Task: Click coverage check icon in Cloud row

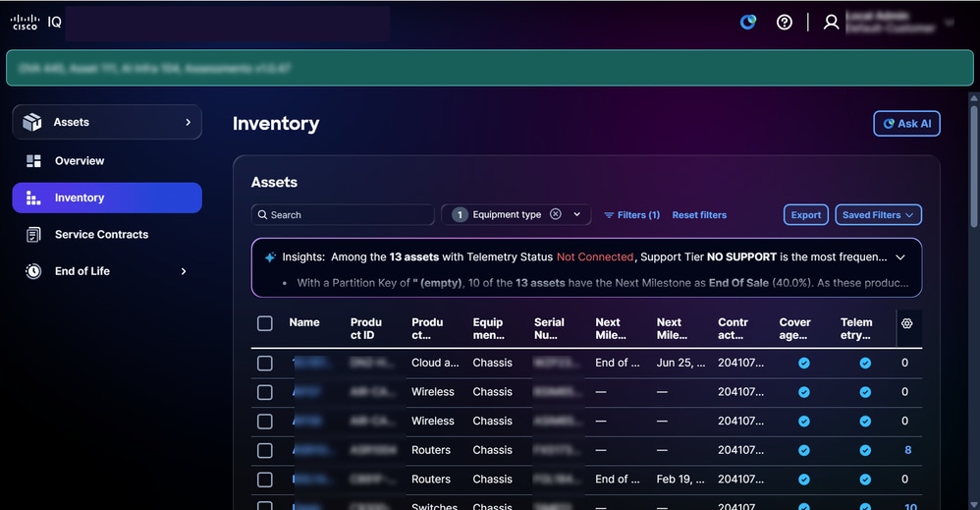Action: click(804, 363)
